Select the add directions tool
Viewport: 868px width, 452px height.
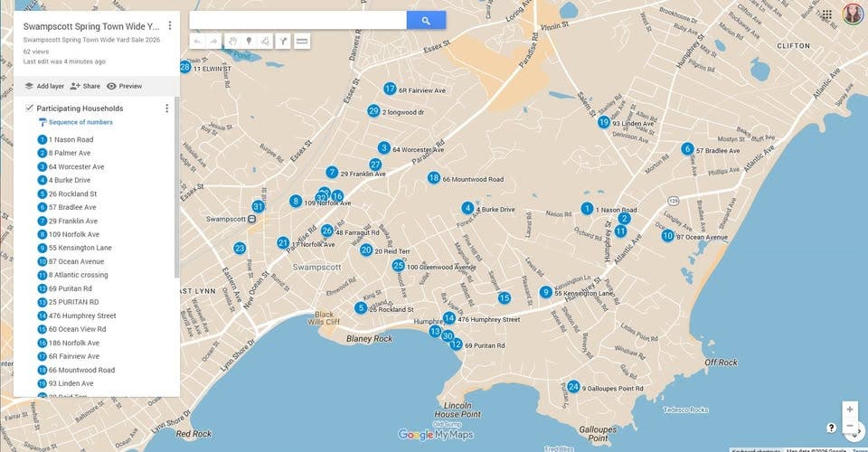[x=283, y=41]
